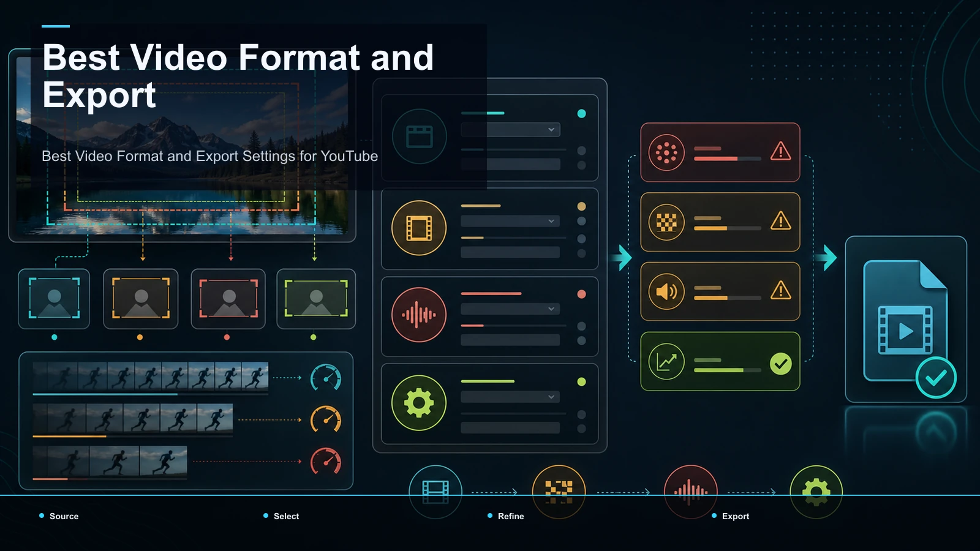Screen dimensions: 980x551
Task: Click the title 'Best Video Format and Export'
Action: point(238,76)
